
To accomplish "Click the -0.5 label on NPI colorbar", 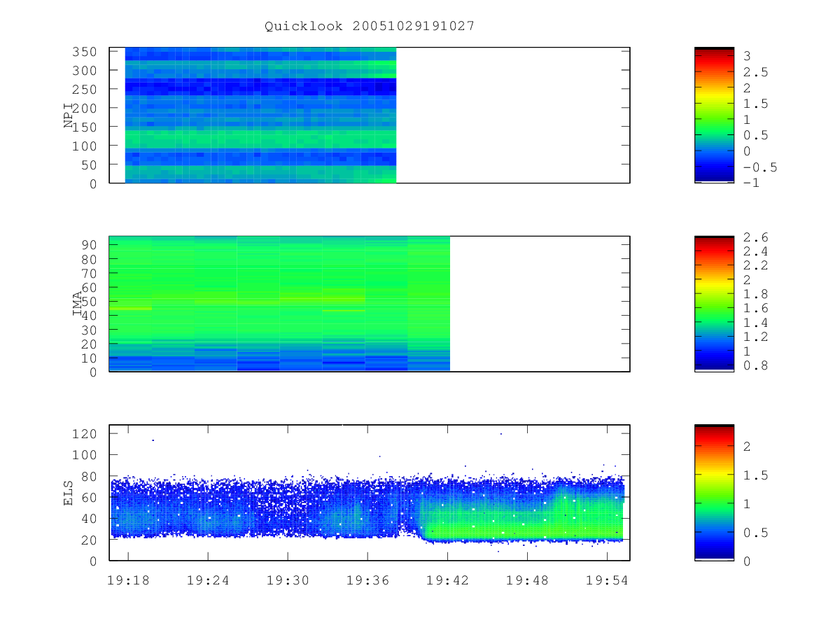I will click(759, 167).
